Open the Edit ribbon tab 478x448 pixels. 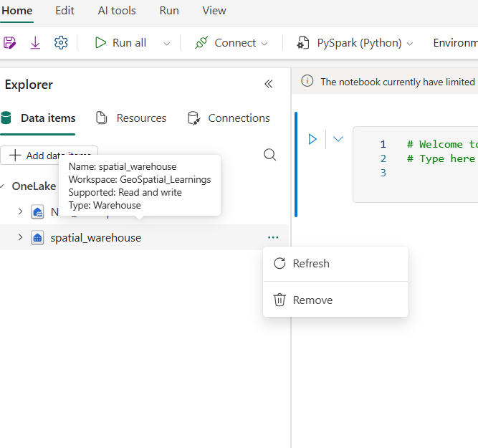(64, 11)
